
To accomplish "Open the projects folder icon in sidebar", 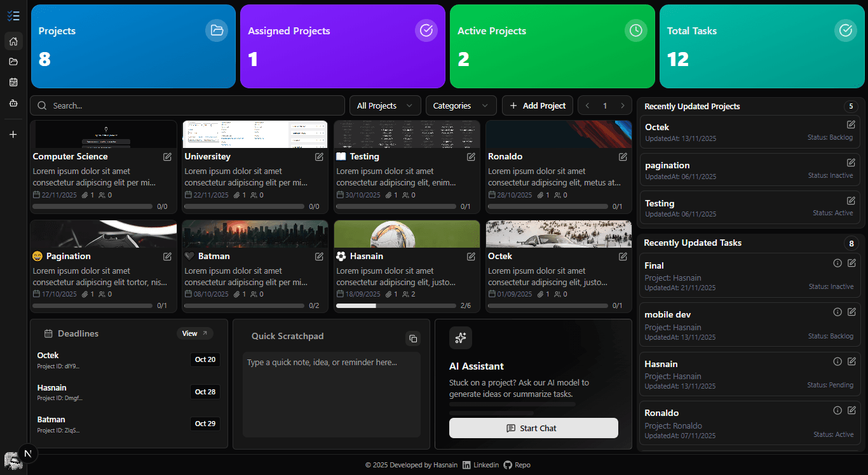I will 13,61.
